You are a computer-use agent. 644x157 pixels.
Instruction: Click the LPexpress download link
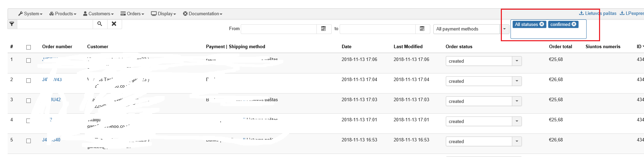tap(632, 13)
